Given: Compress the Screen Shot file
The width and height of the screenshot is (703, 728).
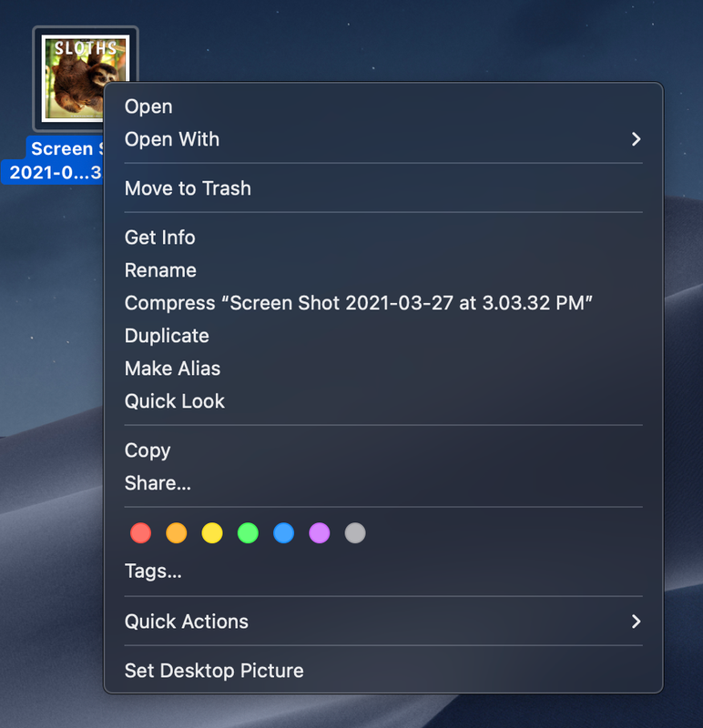Looking at the screenshot, I should point(359,303).
